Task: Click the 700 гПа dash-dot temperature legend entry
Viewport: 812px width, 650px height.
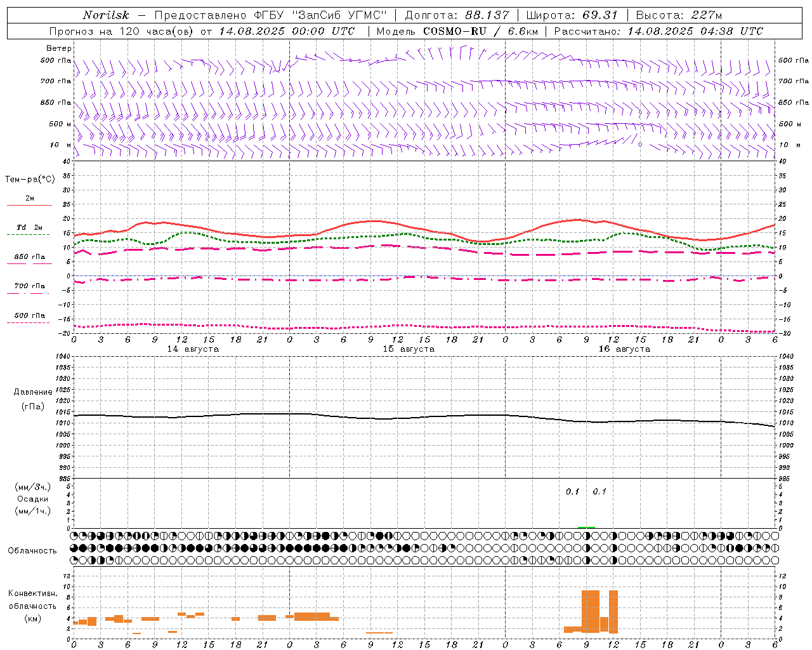Action: 29,288
